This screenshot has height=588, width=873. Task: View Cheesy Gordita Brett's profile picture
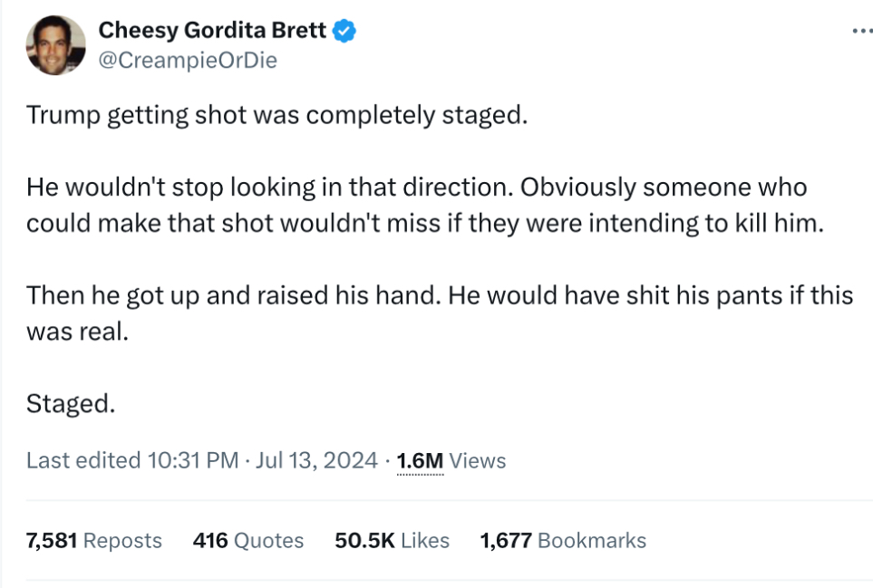tap(55, 44)
